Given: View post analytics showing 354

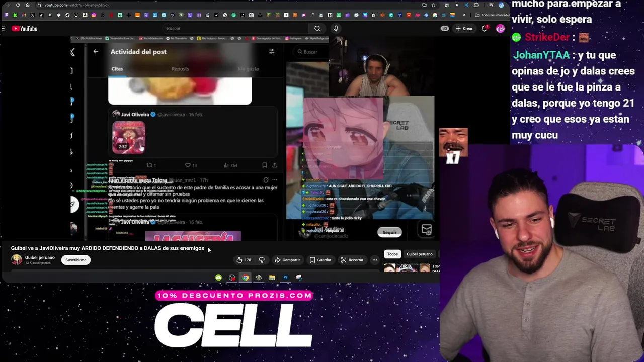Looking at the screenshot, I should (230, 165).
